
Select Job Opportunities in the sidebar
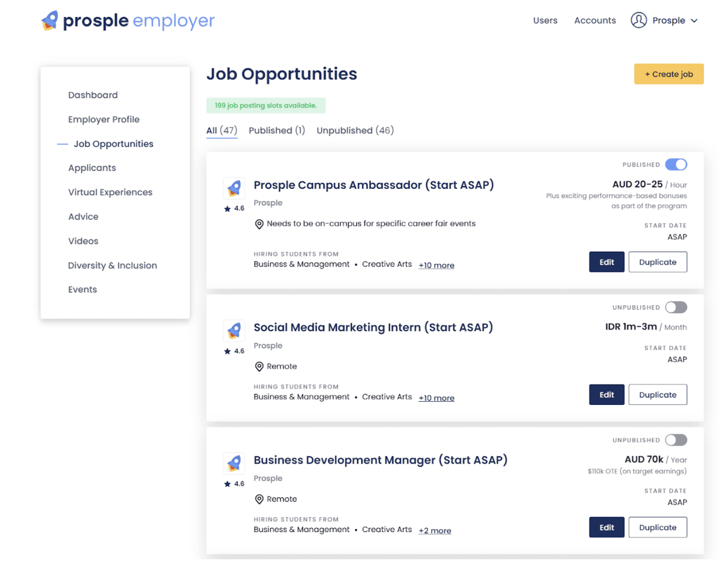click(113, 144)
